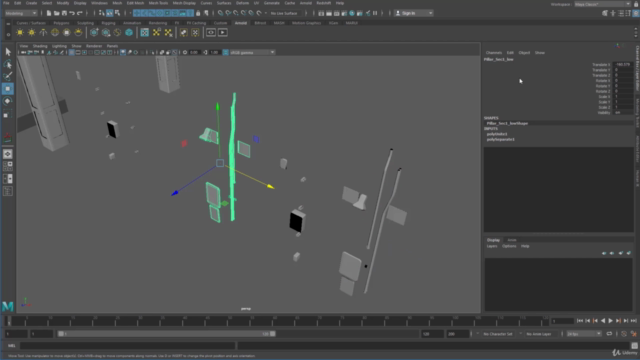Switch to the Scale tool

[8, 114]
